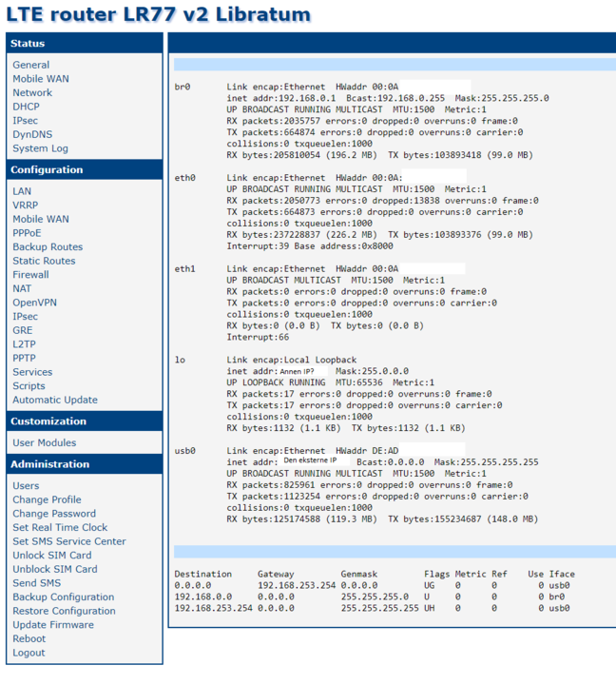Open PPTP configuration
Viewport: 616px width, 685px height.
[24, 359]
